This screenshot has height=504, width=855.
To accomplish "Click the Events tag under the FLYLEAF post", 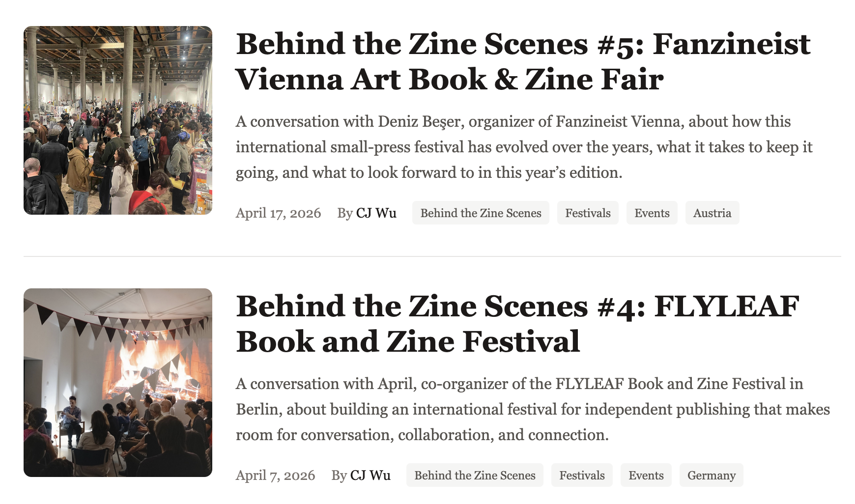I will (646, 475).
